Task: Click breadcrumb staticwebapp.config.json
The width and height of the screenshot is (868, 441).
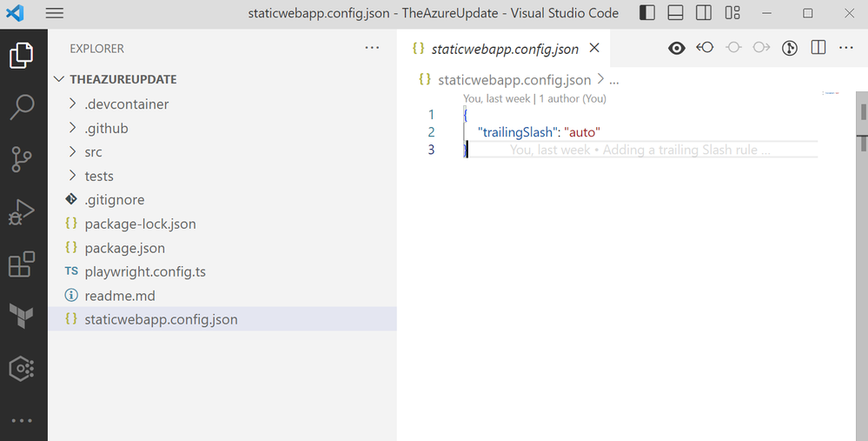Action: click(514, 80)
